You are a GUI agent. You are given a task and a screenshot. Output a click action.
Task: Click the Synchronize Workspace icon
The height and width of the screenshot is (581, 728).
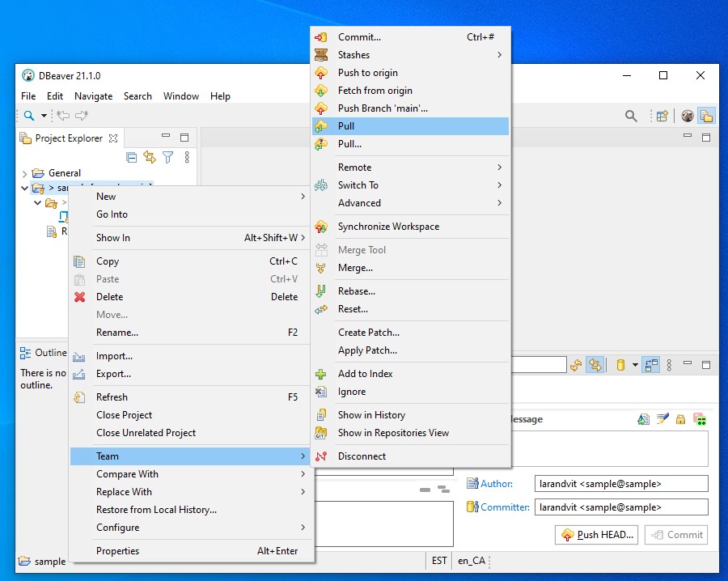click(x=321, y=227)
